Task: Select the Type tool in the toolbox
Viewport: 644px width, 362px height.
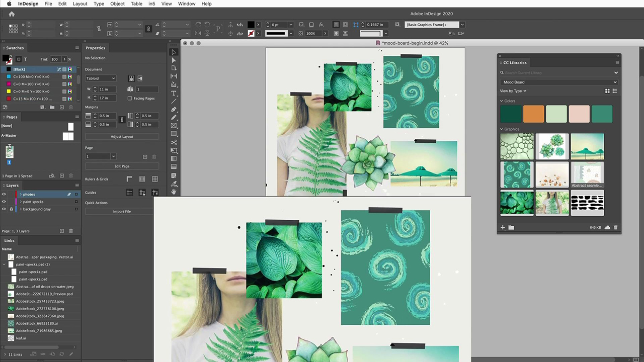Action: [x=174, y=93]
